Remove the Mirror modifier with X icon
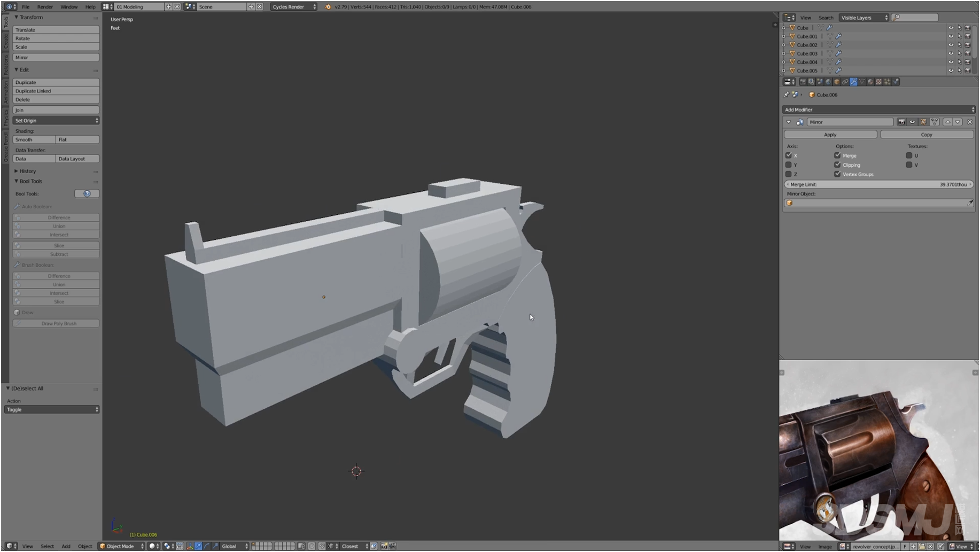The height and width of the screenshot is (552, 980). point(969,122)
